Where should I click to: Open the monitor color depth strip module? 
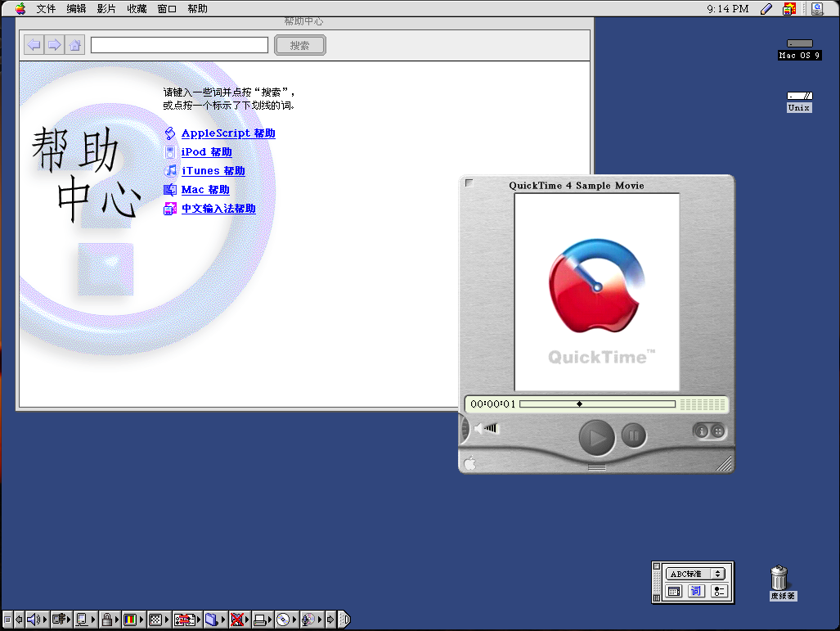coord(133,620)
